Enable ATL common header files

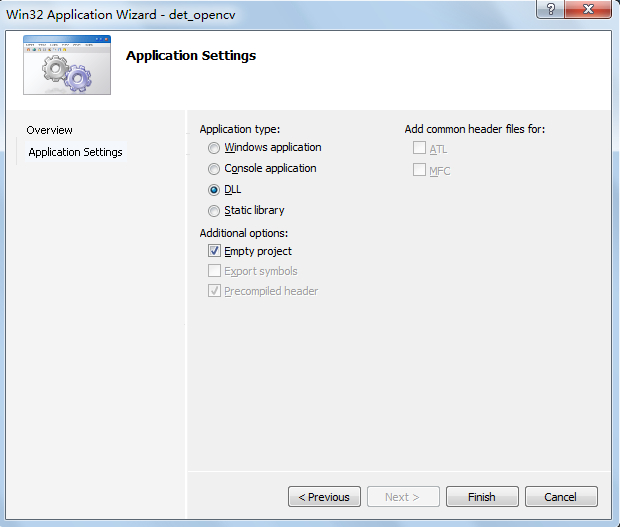point(419,148)
